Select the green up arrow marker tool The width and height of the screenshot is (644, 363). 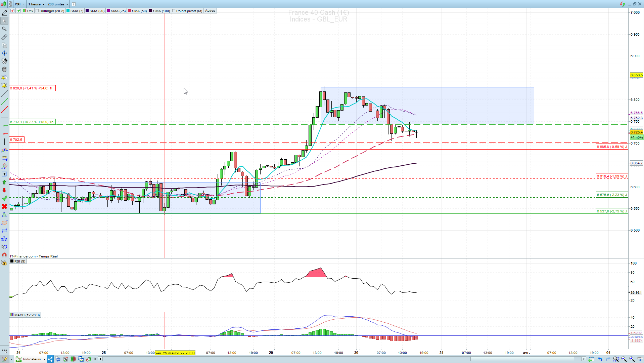(x=4, y=182)
